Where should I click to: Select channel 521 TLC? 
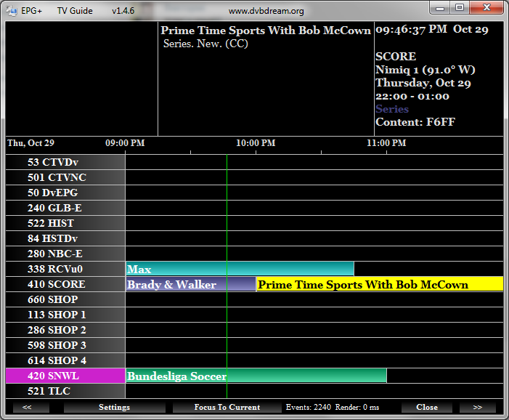[65, 391]
